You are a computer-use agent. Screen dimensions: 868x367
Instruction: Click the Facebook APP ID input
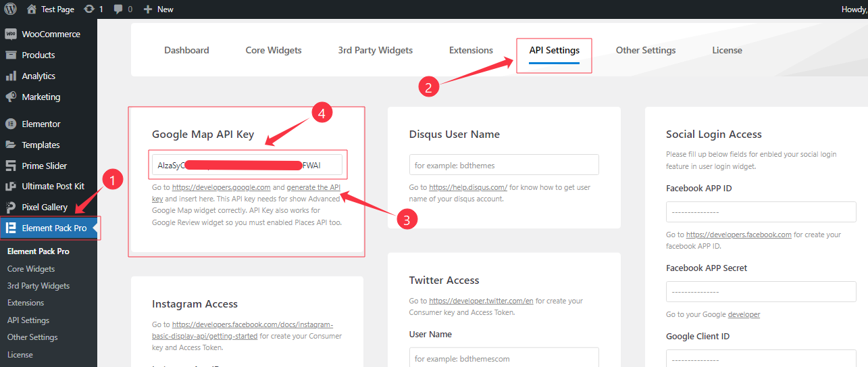[761, 212]
